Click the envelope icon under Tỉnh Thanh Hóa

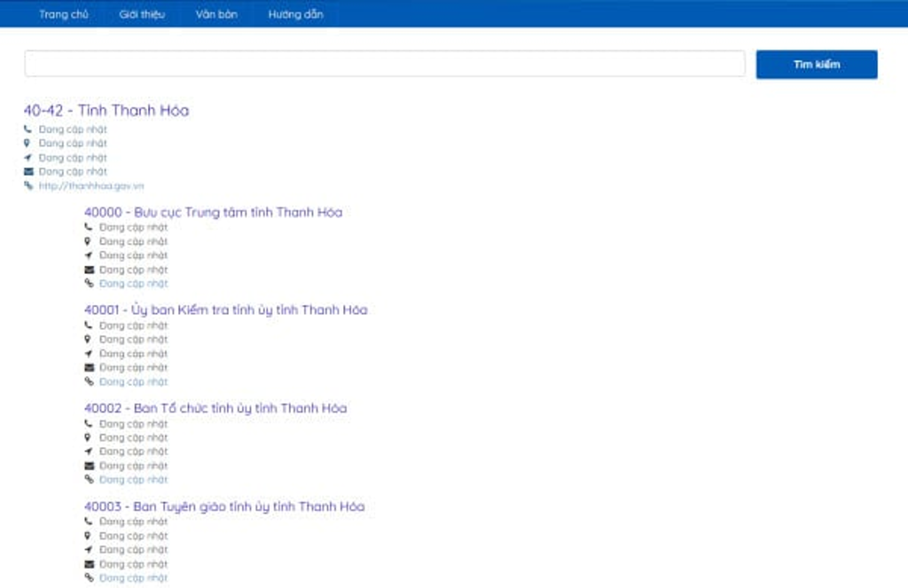point(27,171)
